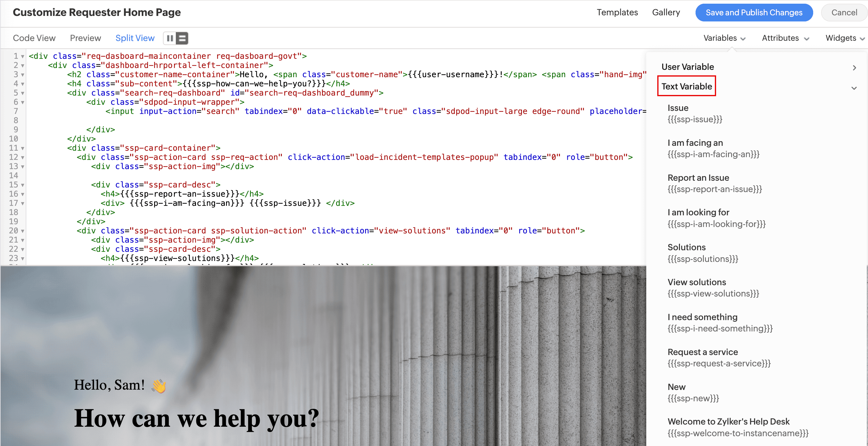Fold code at line 11 arrow

pos(23,148)
